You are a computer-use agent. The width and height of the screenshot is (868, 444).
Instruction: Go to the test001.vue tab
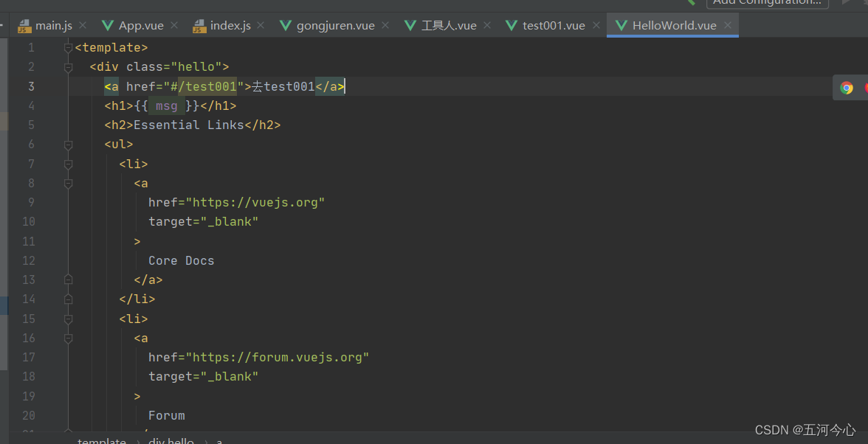pos(545,25)
